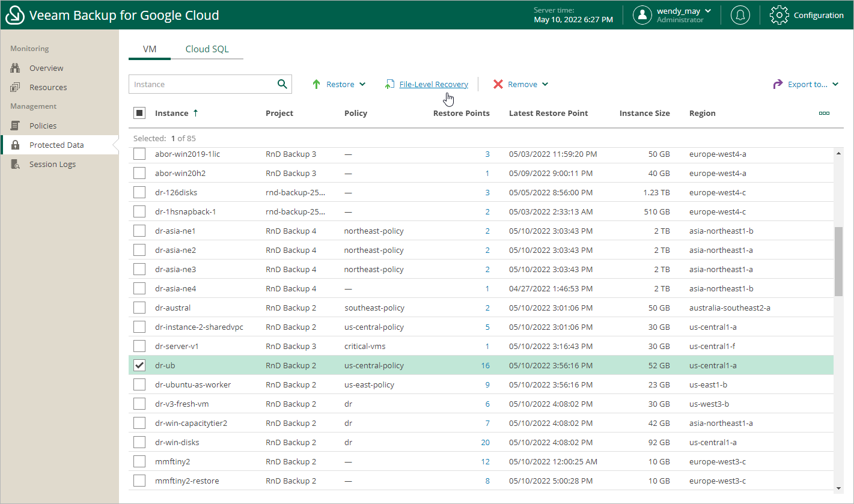Click the Overview binoculars icon

point(16,68)
